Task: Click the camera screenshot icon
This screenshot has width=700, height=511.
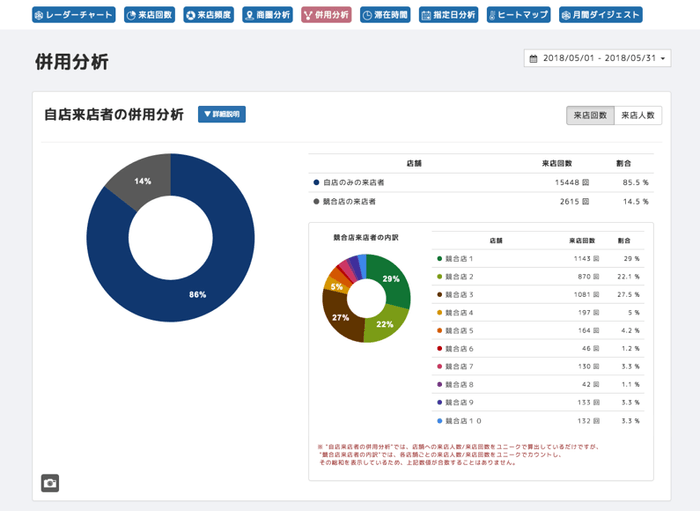Action: [x=51, y=483]
